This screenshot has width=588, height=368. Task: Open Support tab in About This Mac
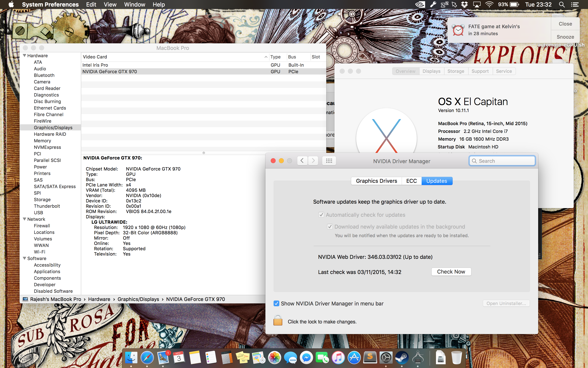[x=480, y=71]
